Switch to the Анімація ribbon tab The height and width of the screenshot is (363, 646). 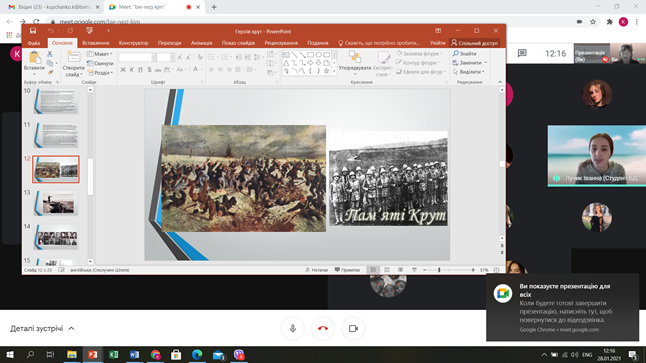click(x=201, y=43)
